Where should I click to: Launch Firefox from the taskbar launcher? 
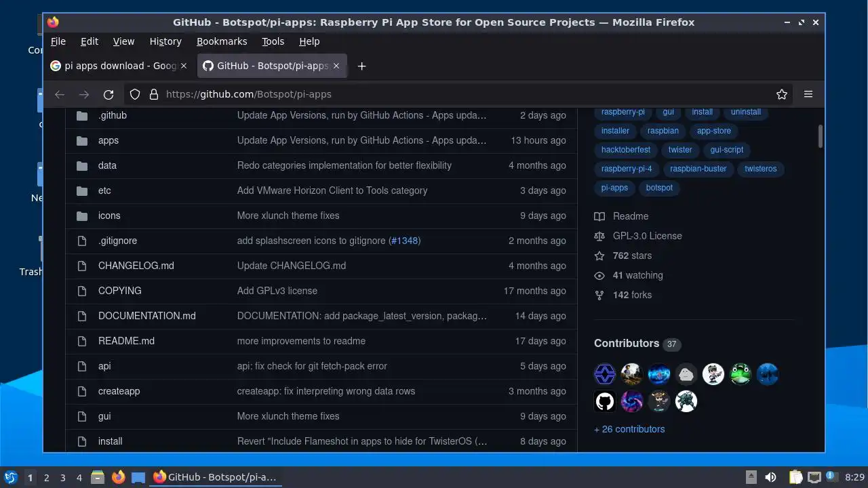[118, 477]
